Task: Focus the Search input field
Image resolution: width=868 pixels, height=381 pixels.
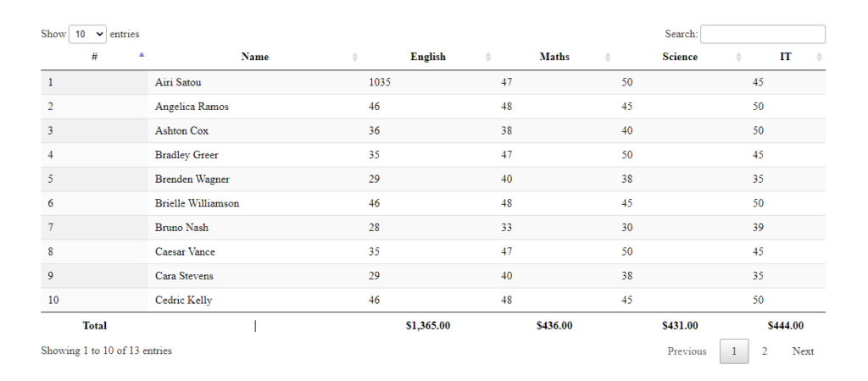Action: pos(762,34)
